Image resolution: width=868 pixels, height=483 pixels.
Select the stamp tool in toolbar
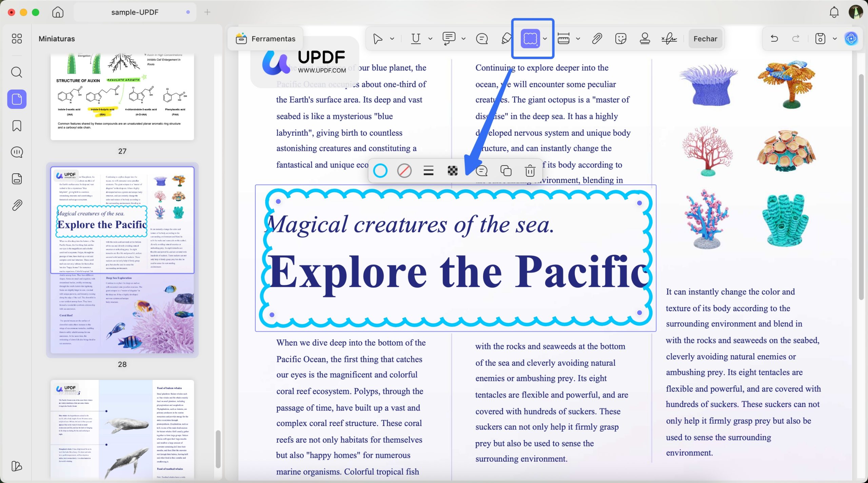point(645,39)
